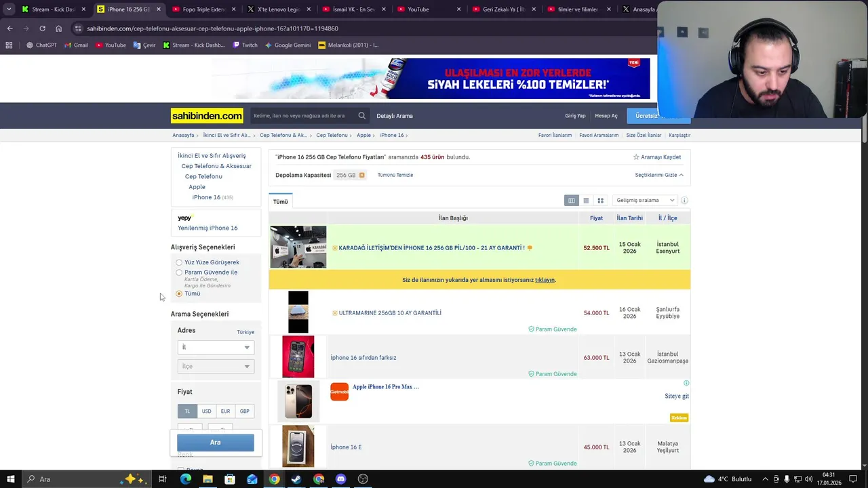Click Hesap Aç sign-up link
868x488 pixels.
pos(606,116)
